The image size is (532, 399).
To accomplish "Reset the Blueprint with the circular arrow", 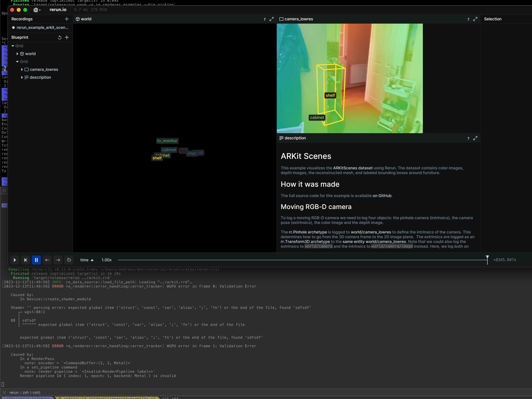I will click(x=60, y=38).
